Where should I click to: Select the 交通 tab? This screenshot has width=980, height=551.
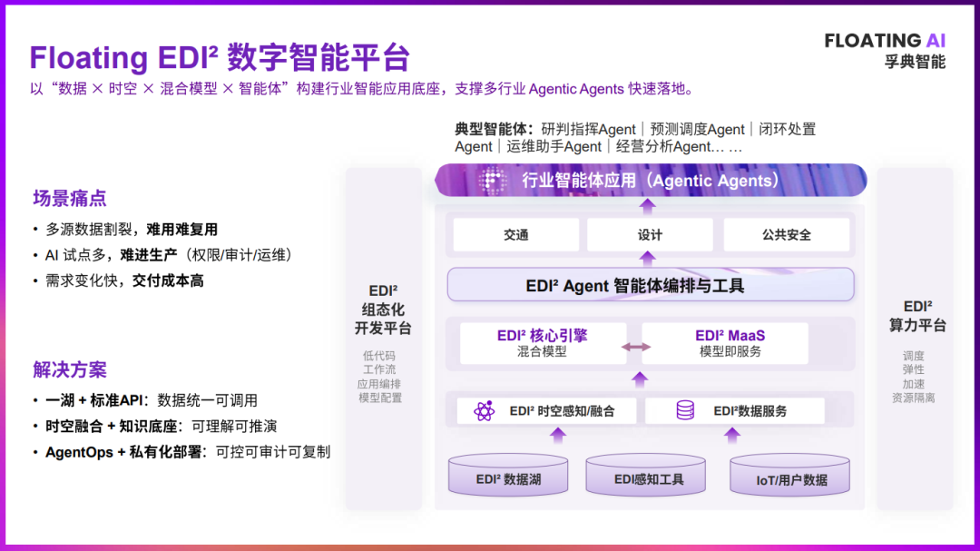514,234
